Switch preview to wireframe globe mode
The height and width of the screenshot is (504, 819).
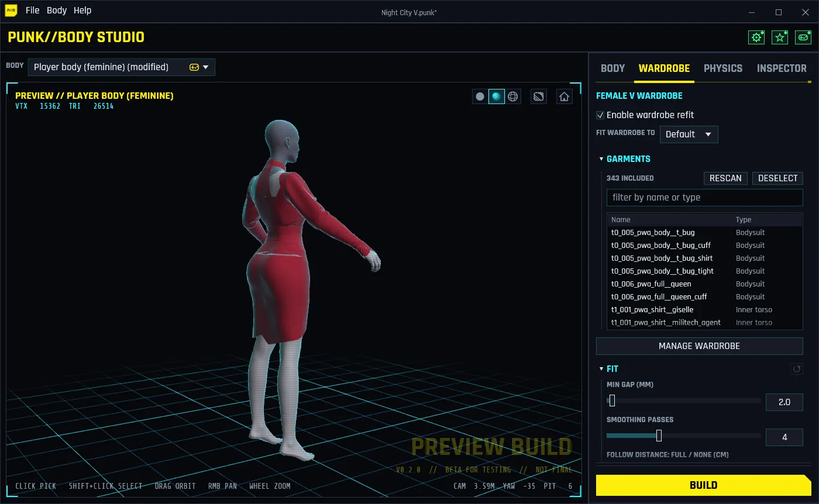513,96
